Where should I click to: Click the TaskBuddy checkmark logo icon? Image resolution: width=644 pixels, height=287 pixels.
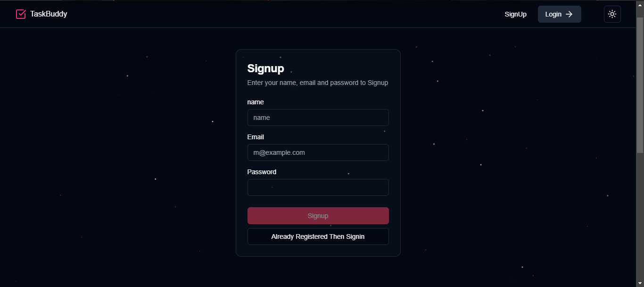point(21,14)
